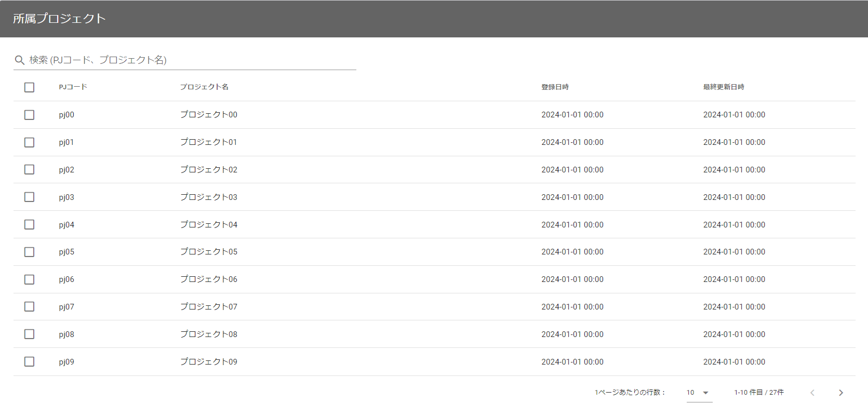
Task: Tick the checkbox next to pj05
Action: pyautogui.click(x=30, y=252)
